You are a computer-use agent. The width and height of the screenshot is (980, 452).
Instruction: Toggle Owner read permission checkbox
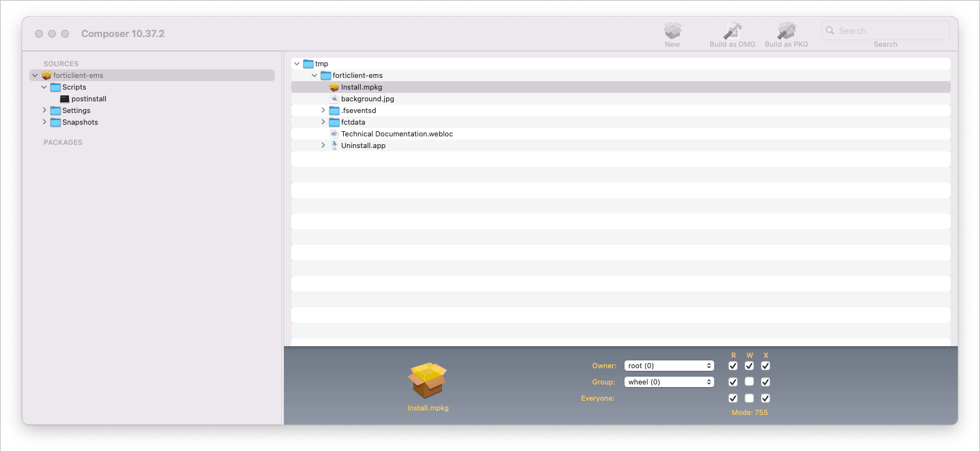733,366
